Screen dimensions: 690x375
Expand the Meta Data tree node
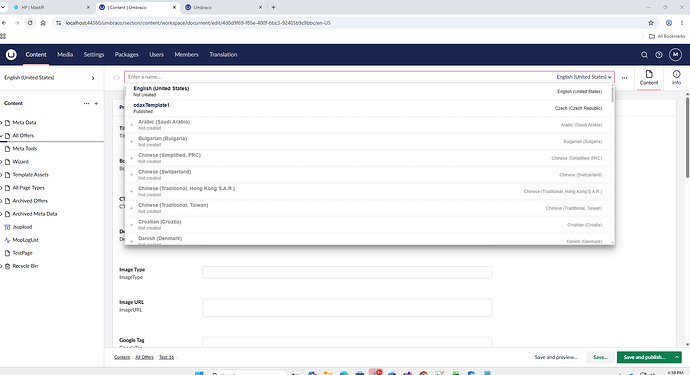(1, 123)
